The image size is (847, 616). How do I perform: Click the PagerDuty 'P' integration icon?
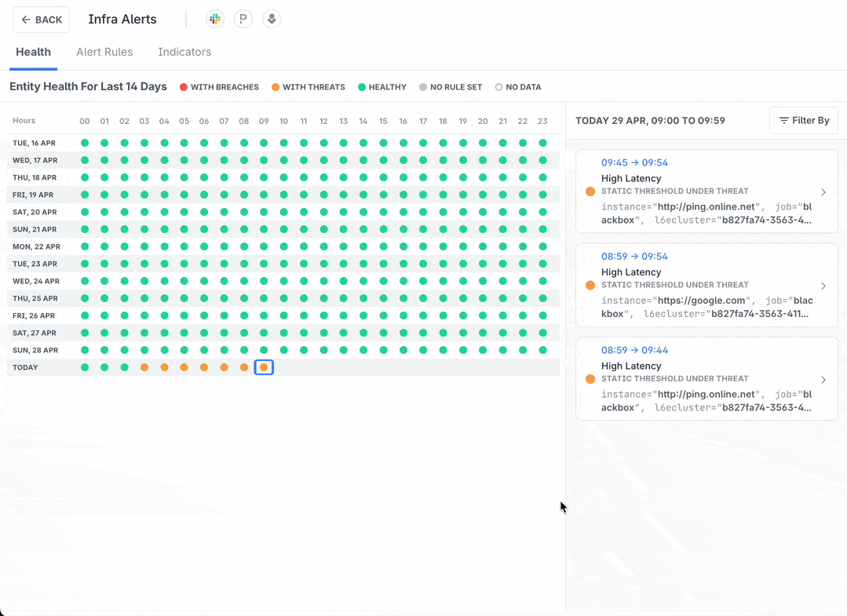(x=243, y=20)
